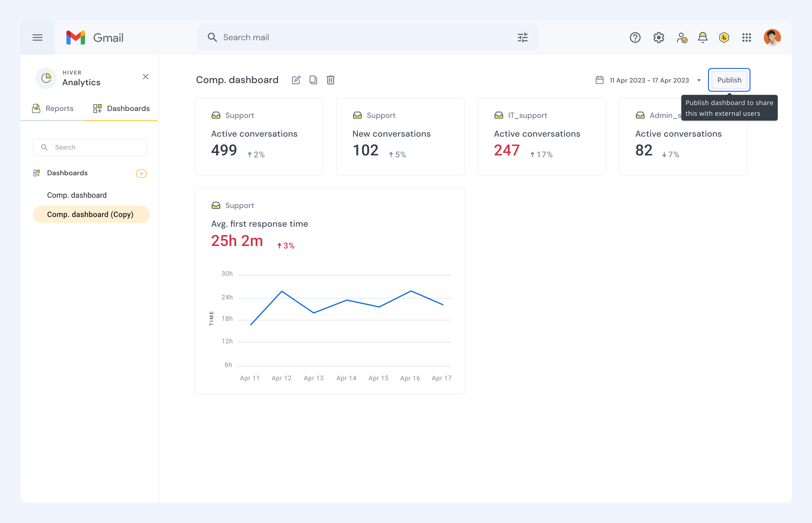
Task: Open Google apps grid icon
Action: click(x=746, y=37)
